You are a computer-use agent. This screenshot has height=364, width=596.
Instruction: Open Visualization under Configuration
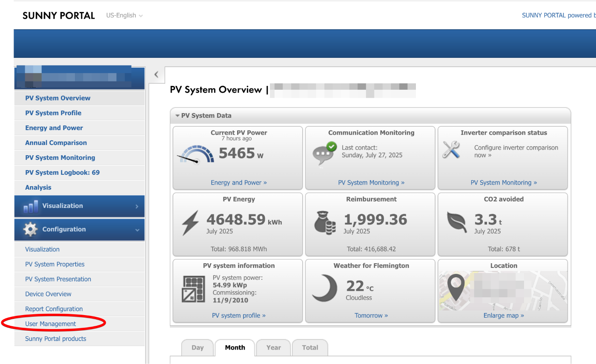pyautogui.click(x=80, y=249)
